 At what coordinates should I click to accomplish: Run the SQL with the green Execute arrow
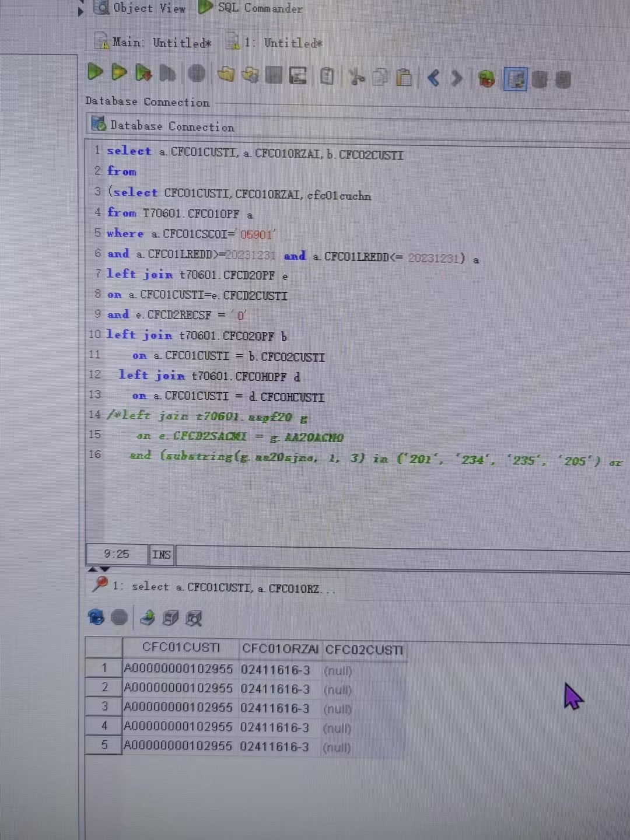[95, 72]
